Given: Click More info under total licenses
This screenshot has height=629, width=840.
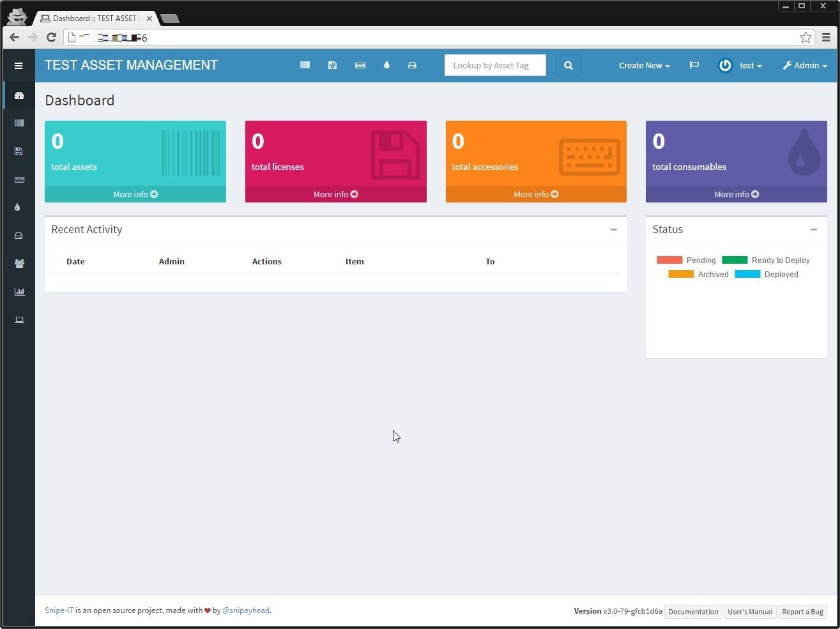Looking at the screenshot, I should (335, 194).
